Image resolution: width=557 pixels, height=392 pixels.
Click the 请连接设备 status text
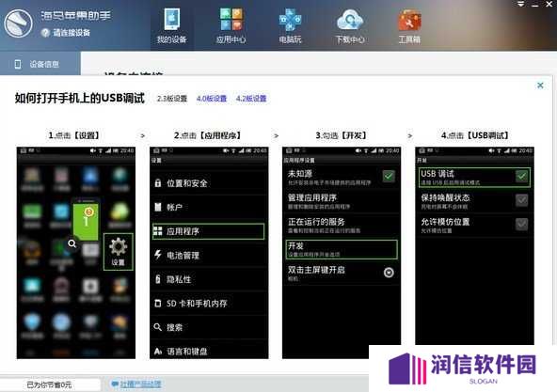[72, 33]
